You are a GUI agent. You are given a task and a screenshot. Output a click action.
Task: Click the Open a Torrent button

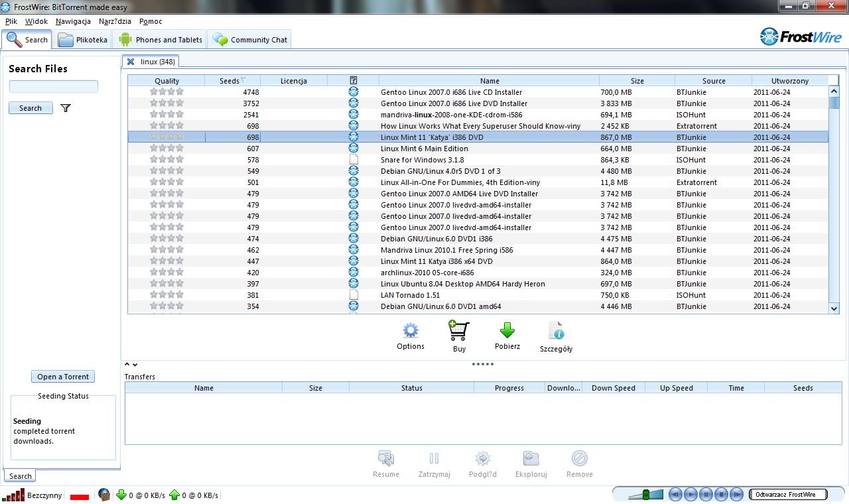(63, 377)
